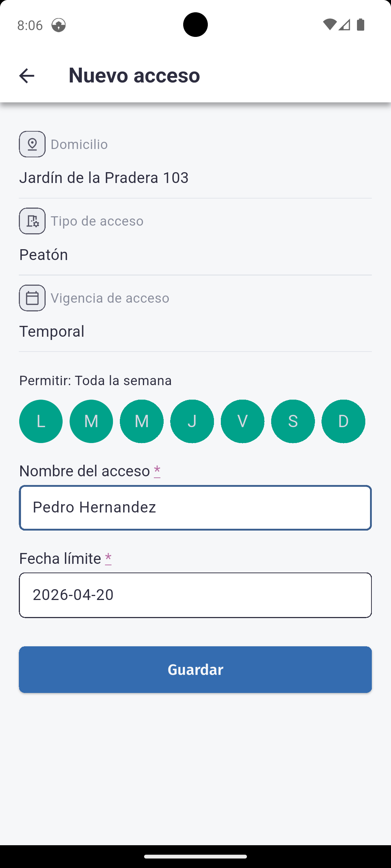The height and width of the screenshot is (868, 391).
Task: Open the Domicilio dropdown showing Jardín de la Pradera
Action: coord(195,178)
